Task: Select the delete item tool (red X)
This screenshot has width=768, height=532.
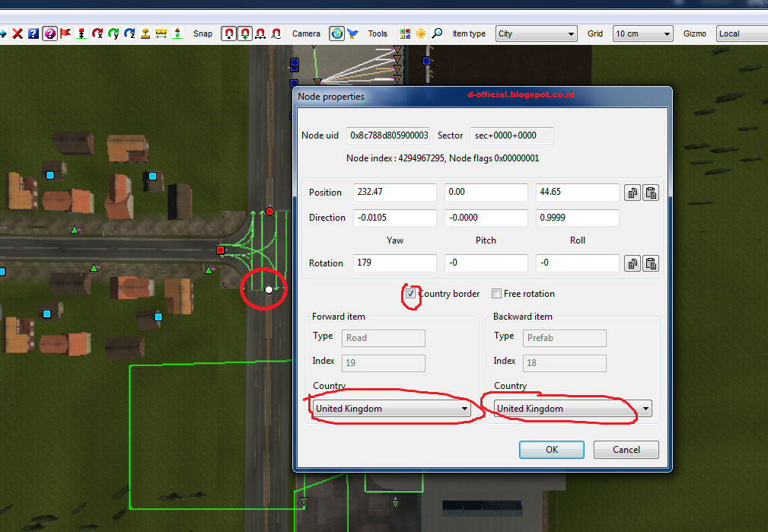Action: [x=18, y=33]
